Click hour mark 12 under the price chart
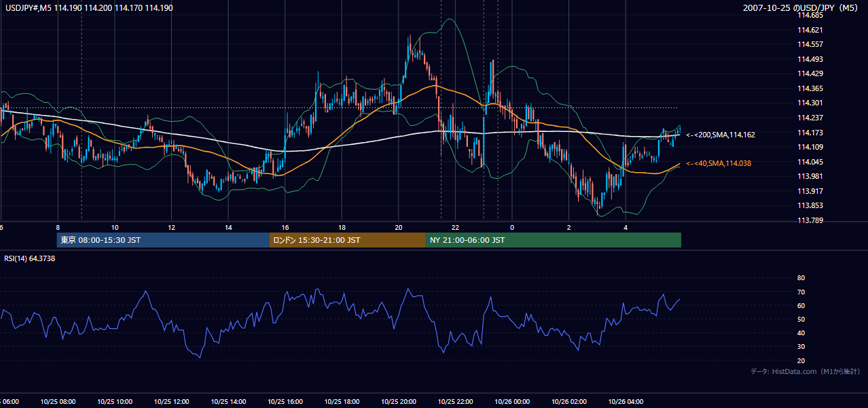 coord(171,227)
